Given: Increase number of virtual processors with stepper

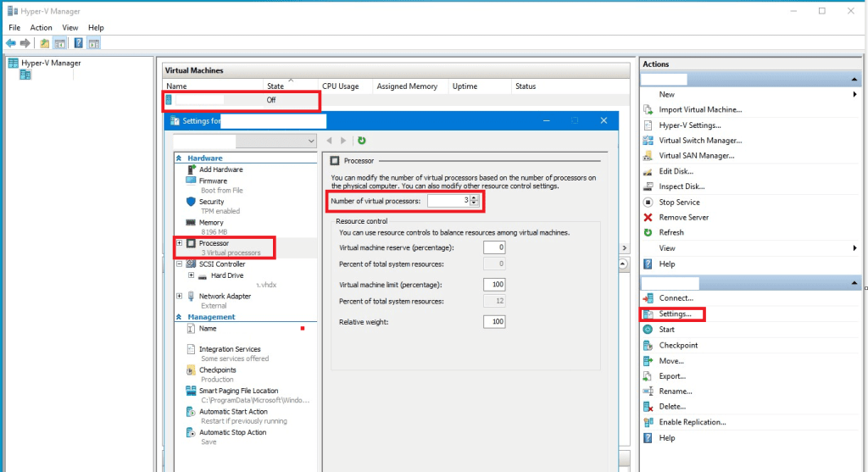Looking at the screenshot, I should [475, 197].
